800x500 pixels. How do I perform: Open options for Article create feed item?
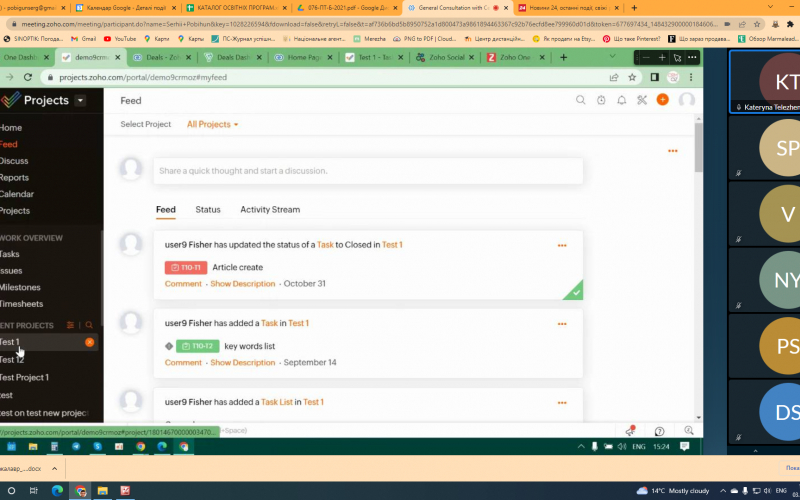tap(562, 246)
